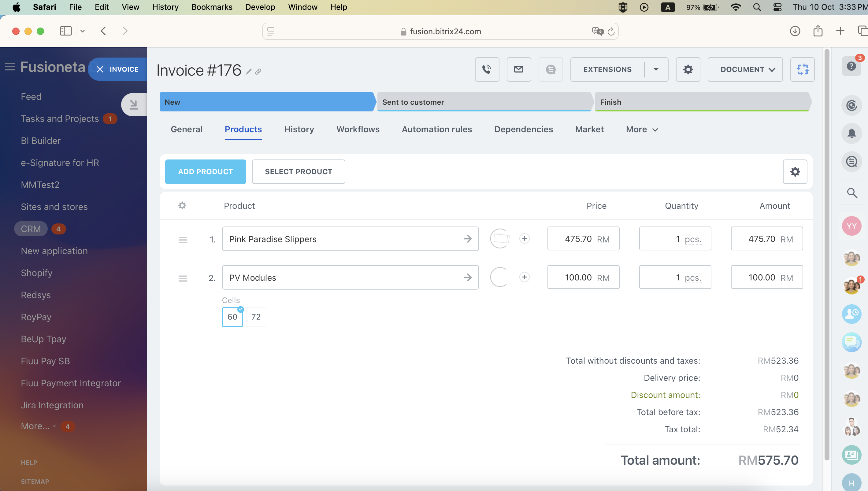Image resolution: width=868 pixels, height=491 pixels.
Task: Click the Add Product button
Action: [205, 172]
